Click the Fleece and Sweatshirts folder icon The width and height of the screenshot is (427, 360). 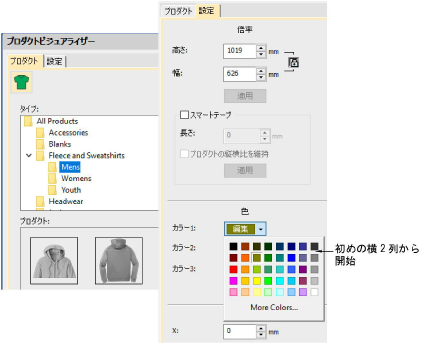40,156
